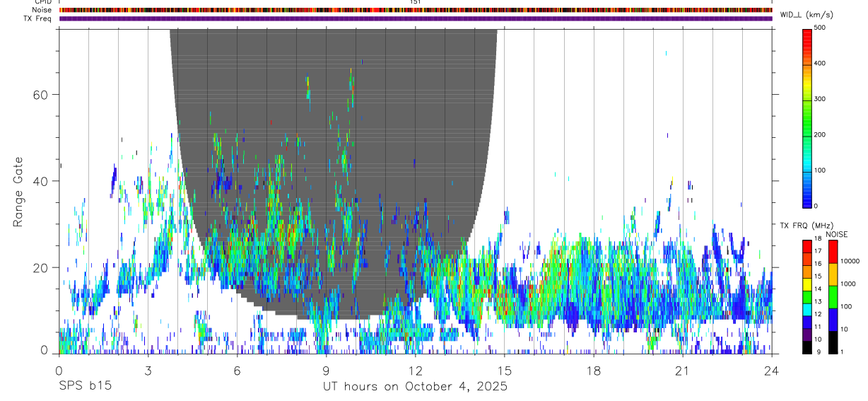Image resolution: width=868 pixels, height=401 pixels.
Task: Click the '200' label on width scale
Action: point(820,134)
